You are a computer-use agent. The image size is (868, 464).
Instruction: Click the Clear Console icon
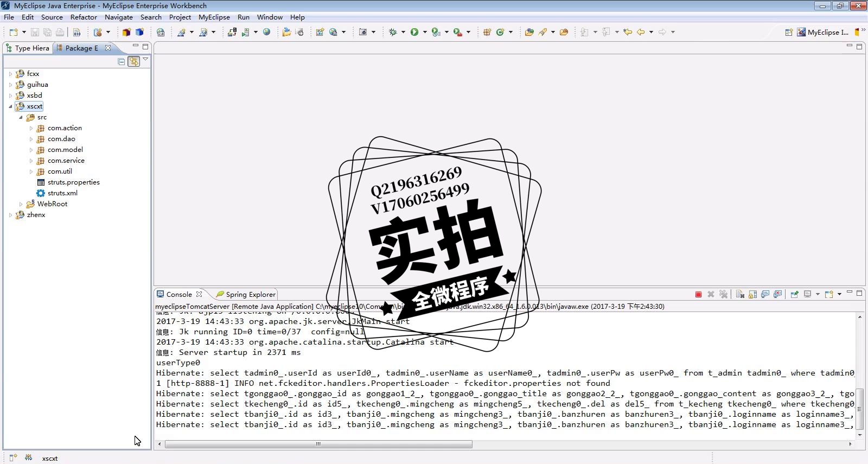pos(740,294)
